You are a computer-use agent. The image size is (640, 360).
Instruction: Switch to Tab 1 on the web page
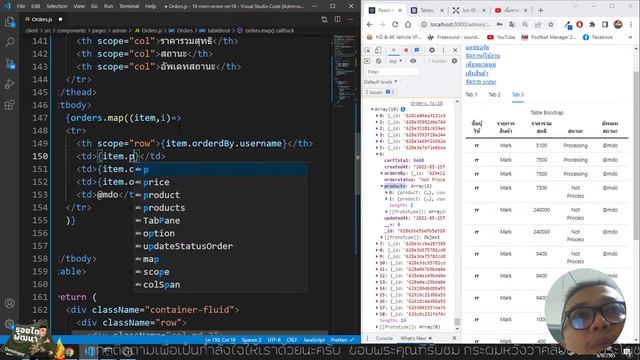471,95
